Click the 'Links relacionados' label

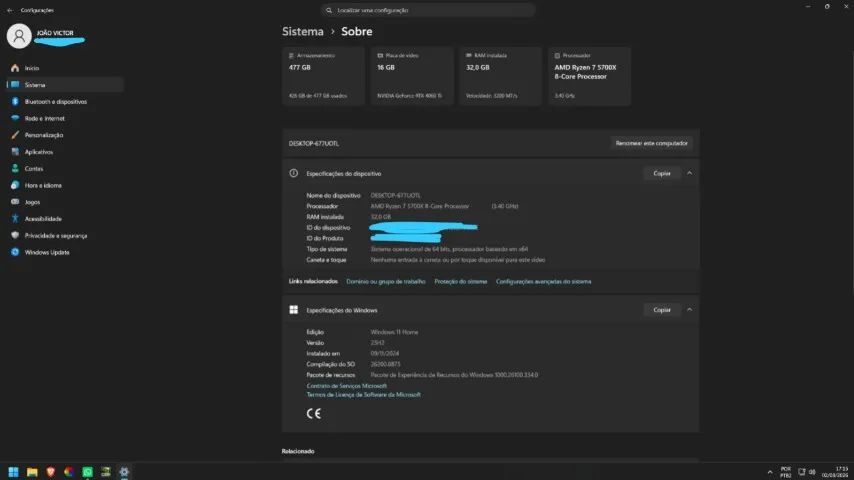point(313,282)
